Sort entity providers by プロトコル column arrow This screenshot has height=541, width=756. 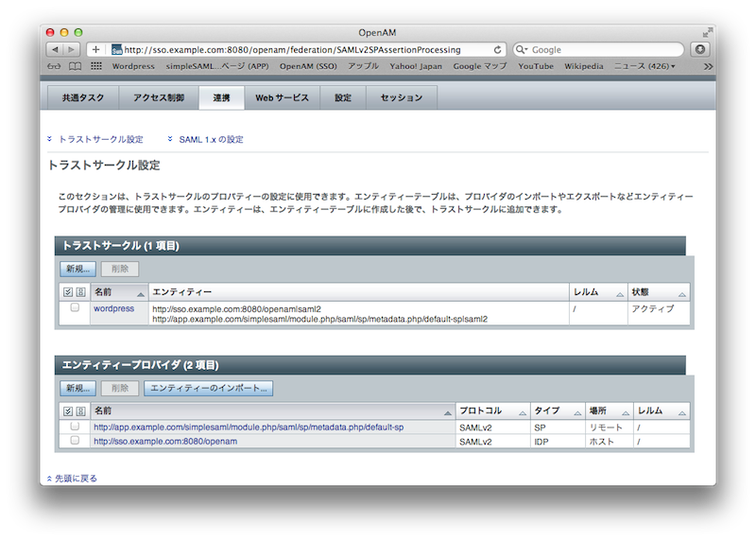(522, 412)
